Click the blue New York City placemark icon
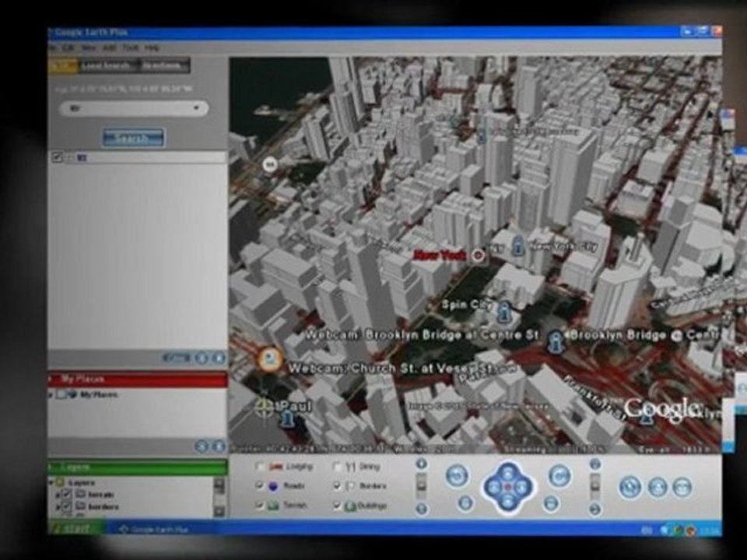Viewport: 747px width, 560px height. [x=518, y=245]
